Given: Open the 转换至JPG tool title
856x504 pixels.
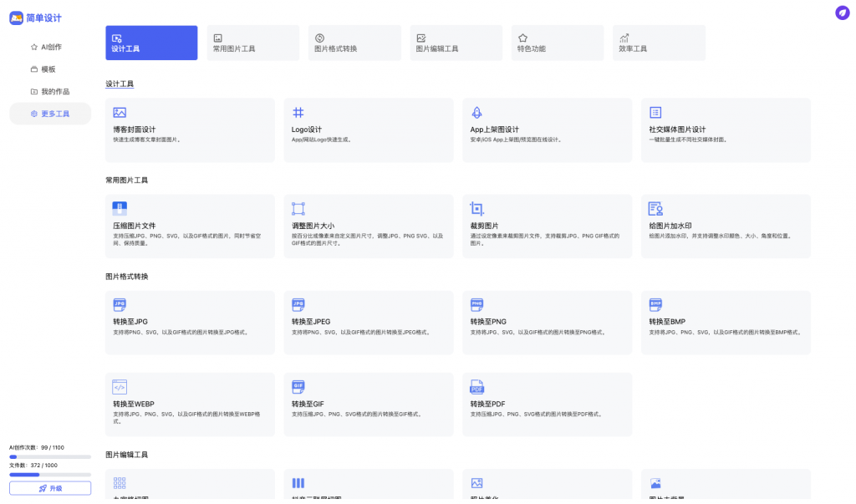Looking at the screenshot, I should click(130, 322).
